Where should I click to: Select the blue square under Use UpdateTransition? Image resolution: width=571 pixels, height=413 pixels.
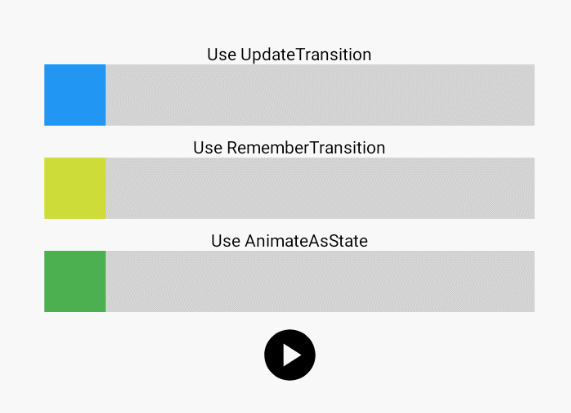tap(75, 95)
